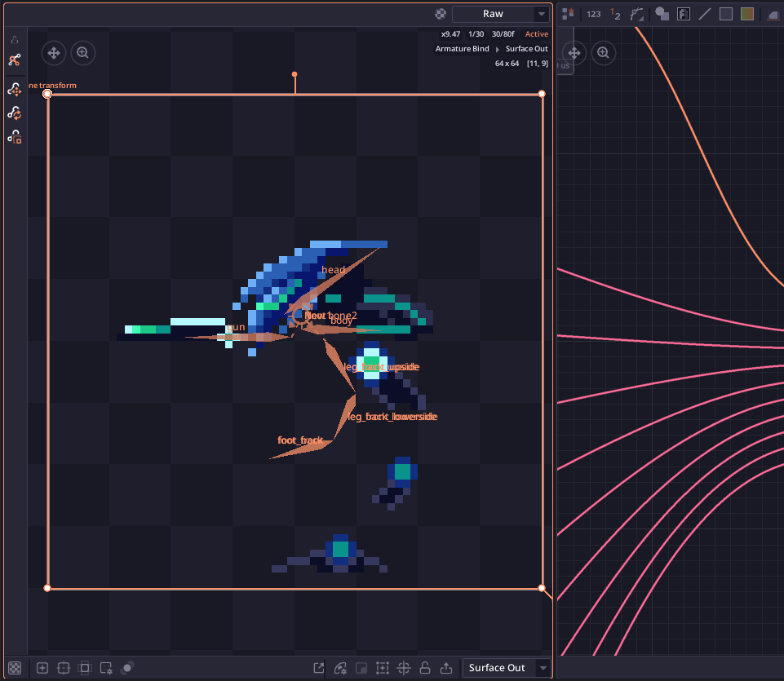This screenshot has height=681, width=784.
Task: Click the top-left corner handle of the transform box
Action: click(x=47, y=94)
